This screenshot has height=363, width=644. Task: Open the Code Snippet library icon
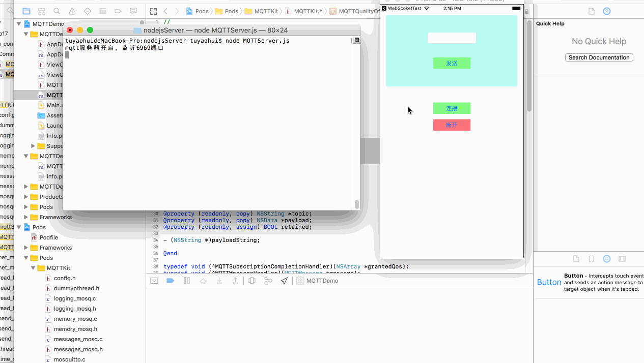pos(591,259)
